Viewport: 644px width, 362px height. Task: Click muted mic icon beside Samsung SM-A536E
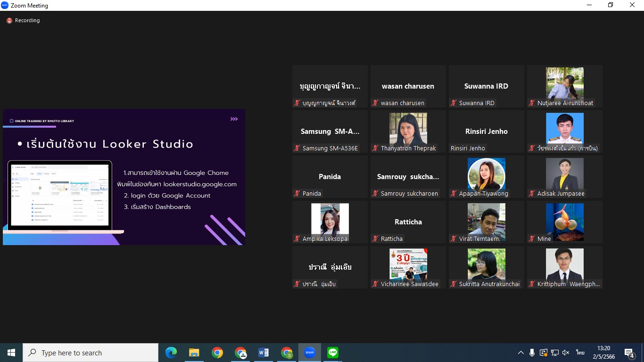tap(297, 148)
